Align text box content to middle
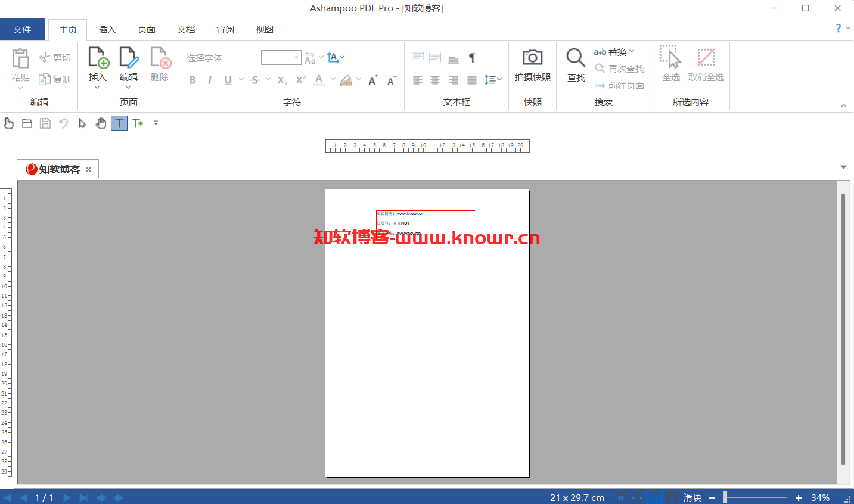 436,57
